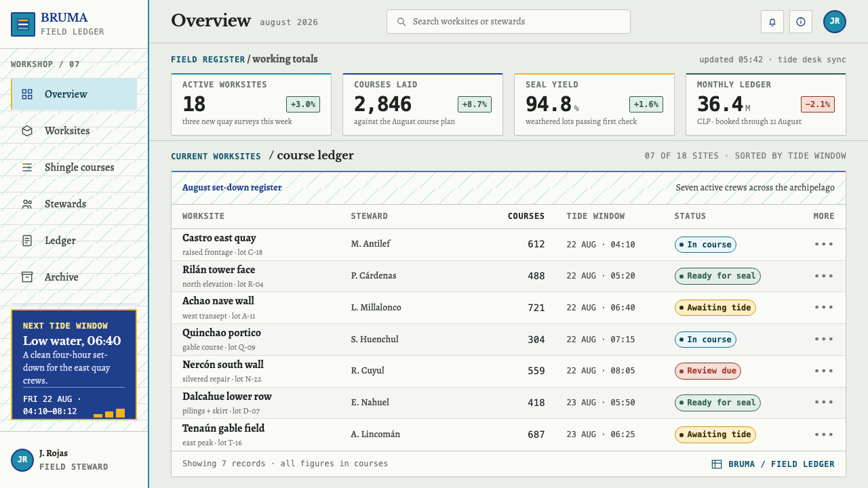The height and width of the screenshot is (488, 868).
Task: Click steward name M. Antilef
Action: click(371, 244)
